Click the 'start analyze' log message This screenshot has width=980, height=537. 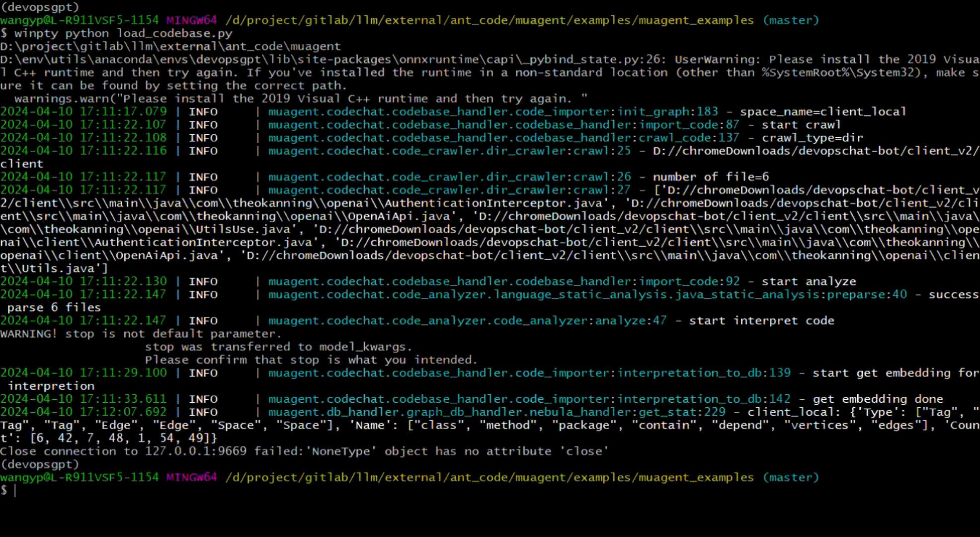pyautogui.click(x=809, y=281)
